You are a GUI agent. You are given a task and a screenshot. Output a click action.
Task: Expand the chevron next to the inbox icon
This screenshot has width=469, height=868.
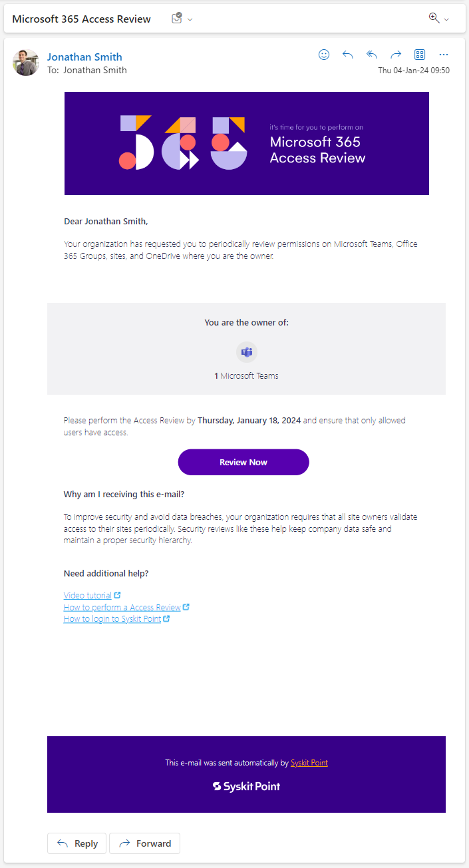click(189, 20)
